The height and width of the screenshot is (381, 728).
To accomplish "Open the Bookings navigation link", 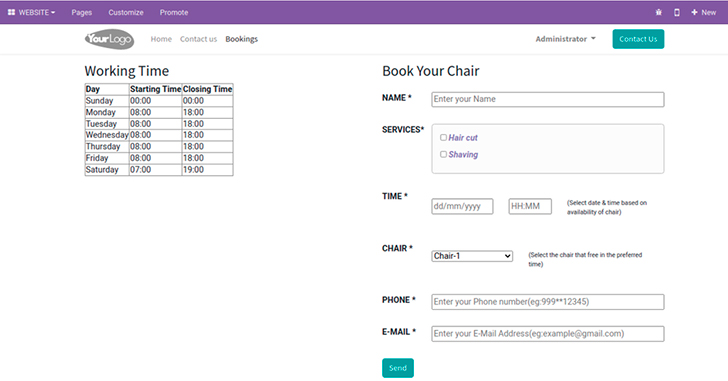I will click(241, 39).
